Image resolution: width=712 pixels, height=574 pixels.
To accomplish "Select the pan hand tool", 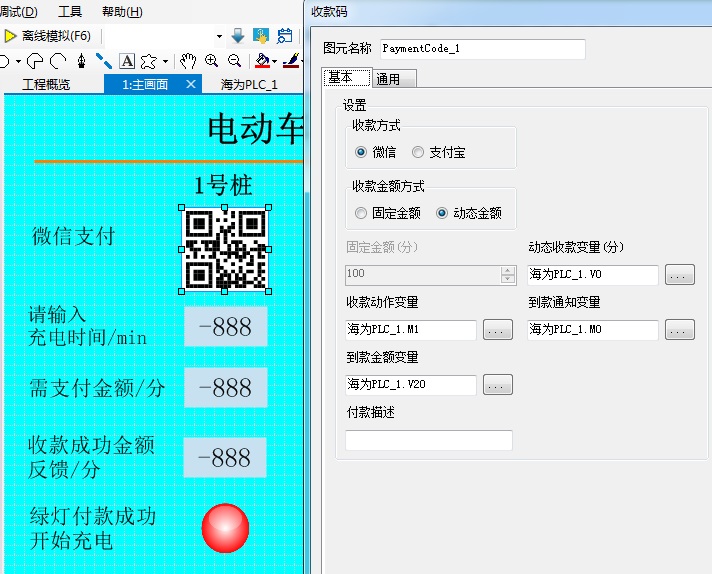I will tap(188, 61).
